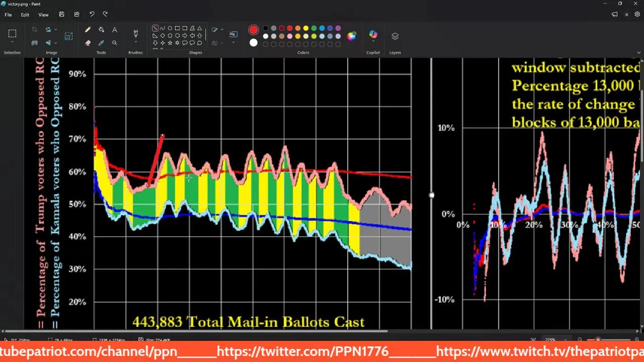Click the fit to window icon
Image resolution: width=644 pixels, height=362 pixels.
[533, 340]
